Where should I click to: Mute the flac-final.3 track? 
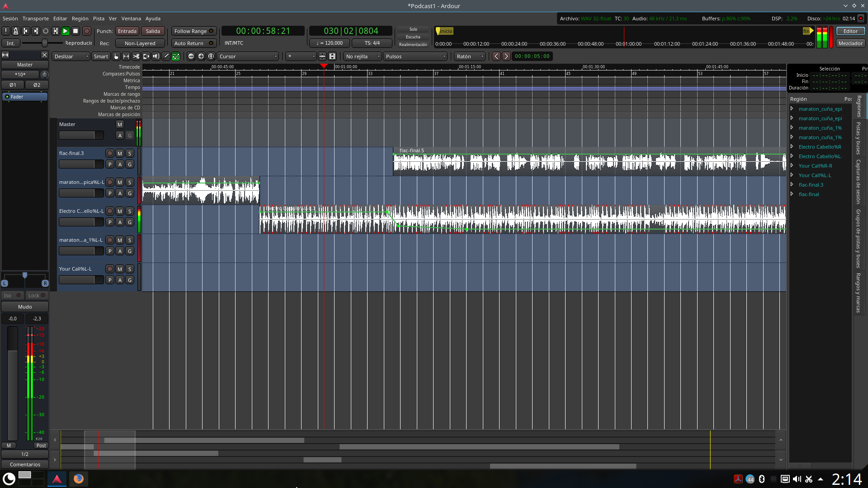(x=120, y=154)
